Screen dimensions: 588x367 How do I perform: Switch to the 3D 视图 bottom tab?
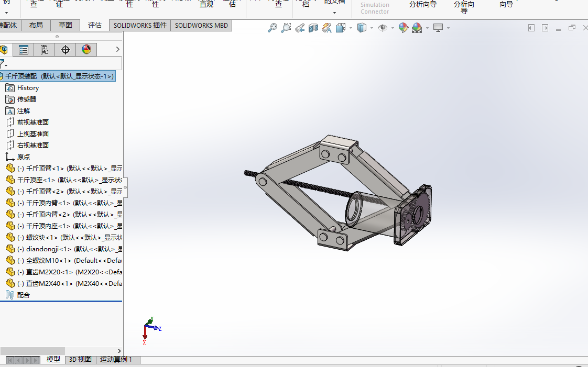pos(80,360)
